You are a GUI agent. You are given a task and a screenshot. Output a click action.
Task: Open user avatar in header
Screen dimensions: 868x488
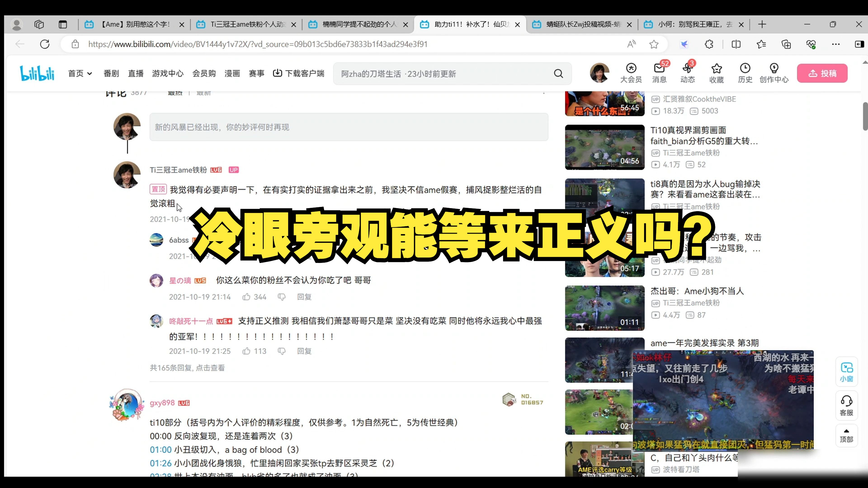[x=599, y=72]
